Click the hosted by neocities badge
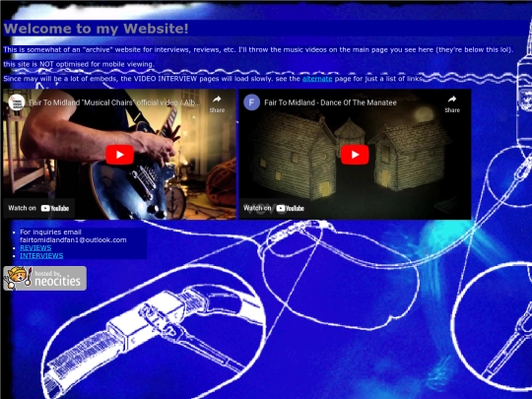This screenshot has width=532, height=399. pos(44,278)
